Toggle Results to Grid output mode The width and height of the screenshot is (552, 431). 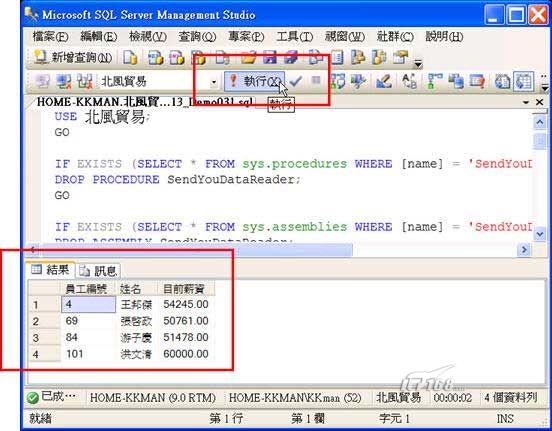coord(523,81)
